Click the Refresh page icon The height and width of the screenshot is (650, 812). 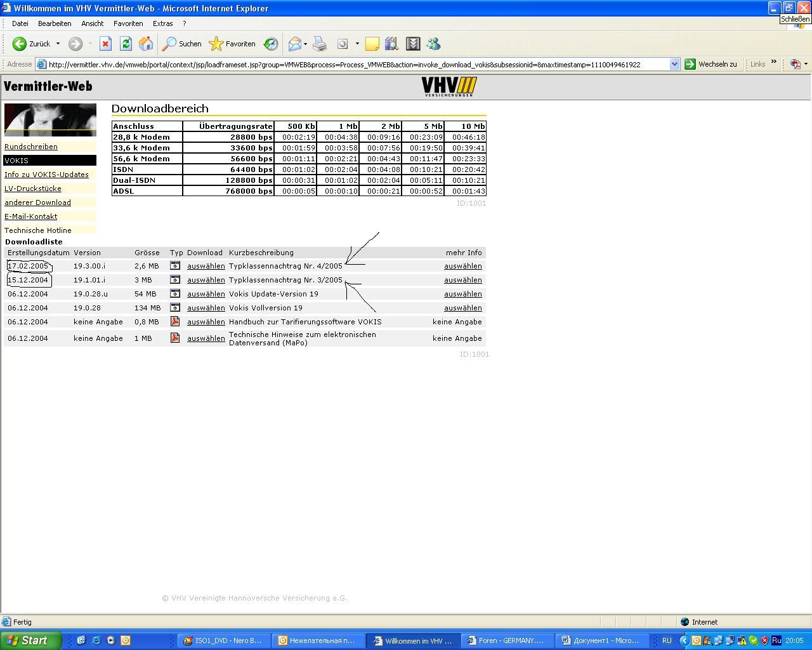[126, 44]
